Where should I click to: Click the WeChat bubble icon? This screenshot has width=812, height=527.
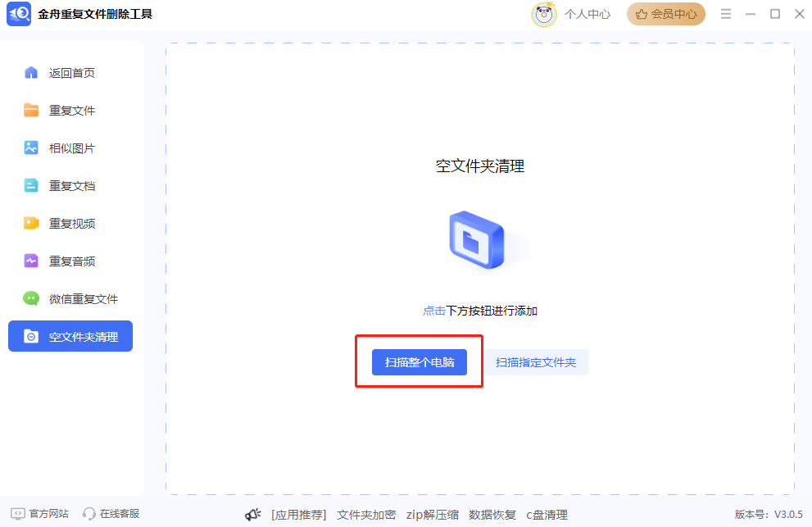(31, 298)
